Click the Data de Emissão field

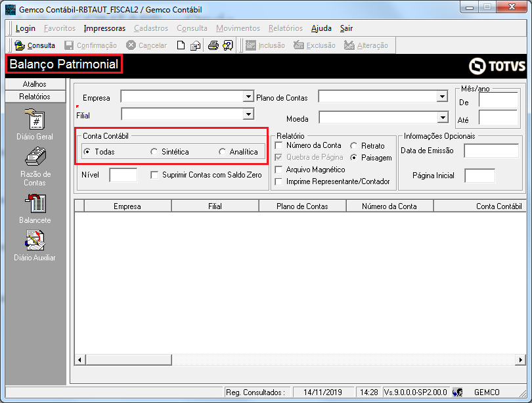(491, 151)
